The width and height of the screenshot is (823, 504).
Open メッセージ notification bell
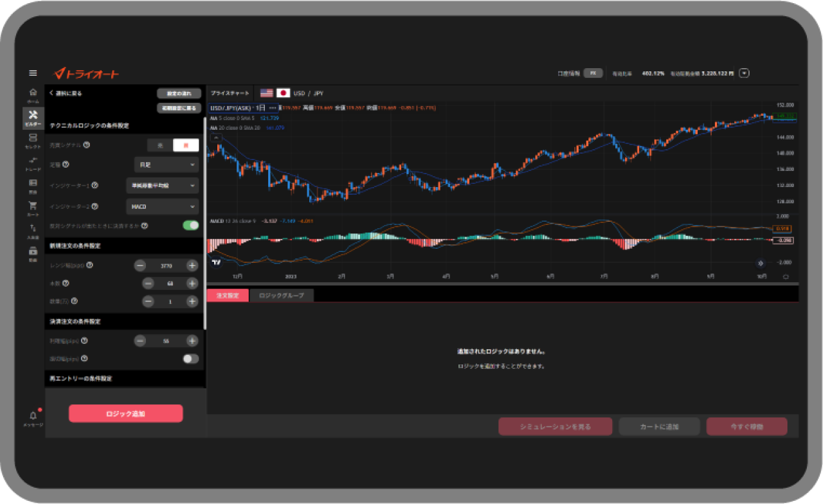33,419
